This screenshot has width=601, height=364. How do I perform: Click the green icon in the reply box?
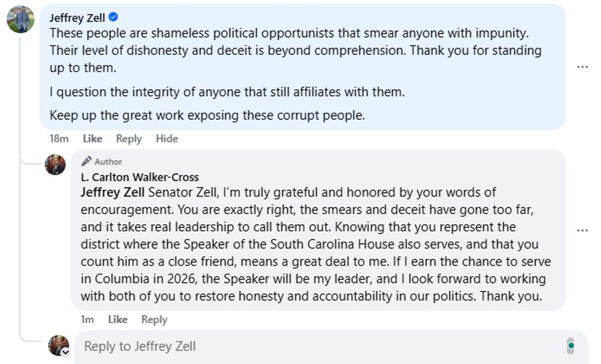(571, 346)
